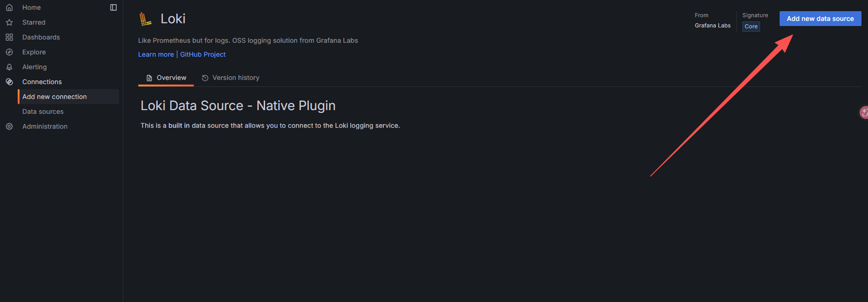
Task: Open Data sources in sidebar
Action: click(x=43, y=112)
